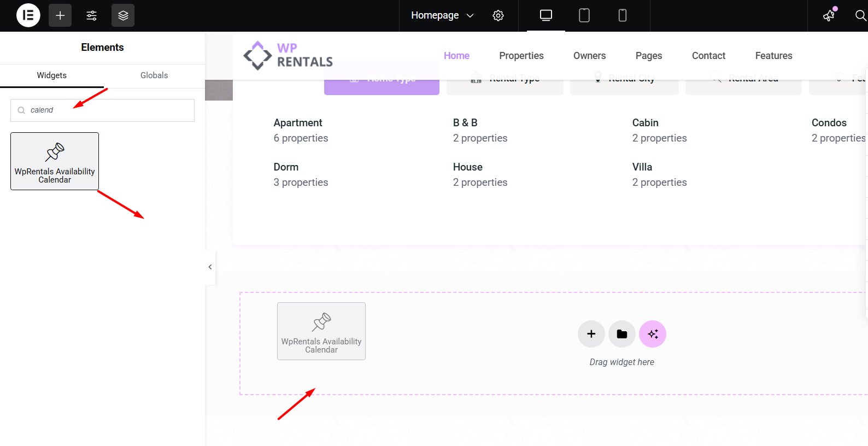Click the Finder search icon in top bar
Image resolution: width=868 pixels, height=446 pixels.
[860, 15]
